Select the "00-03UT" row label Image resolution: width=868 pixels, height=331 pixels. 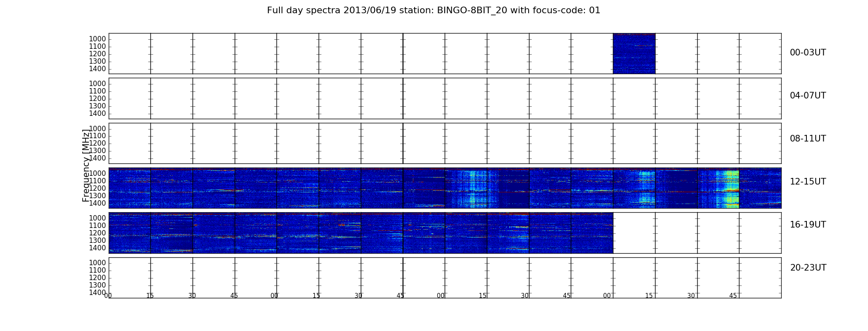pos(808,53)
